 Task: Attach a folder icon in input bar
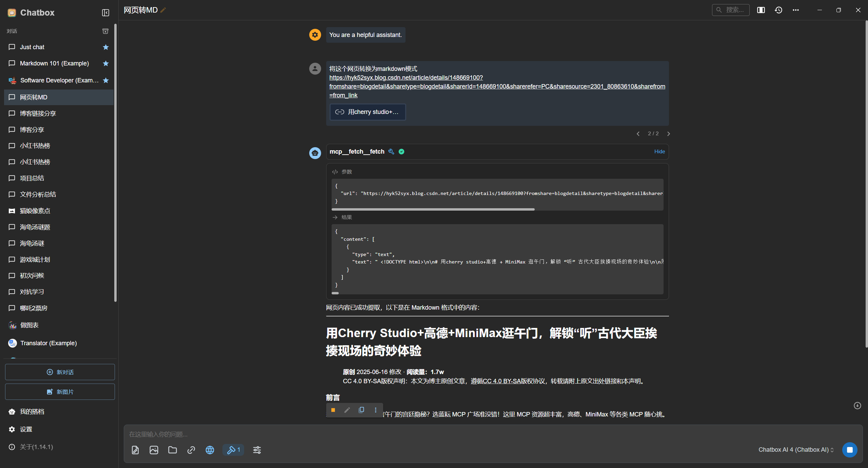[173, 450]
